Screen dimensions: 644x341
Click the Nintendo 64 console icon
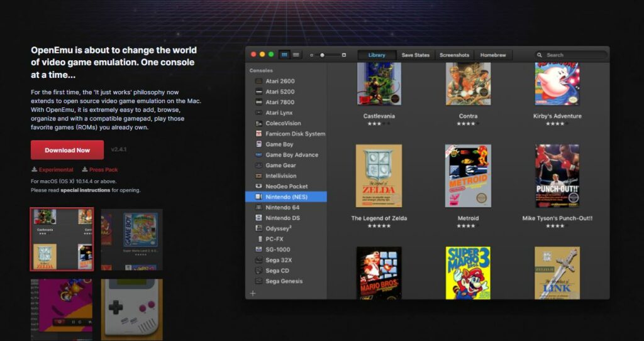[x=258, y=207]
